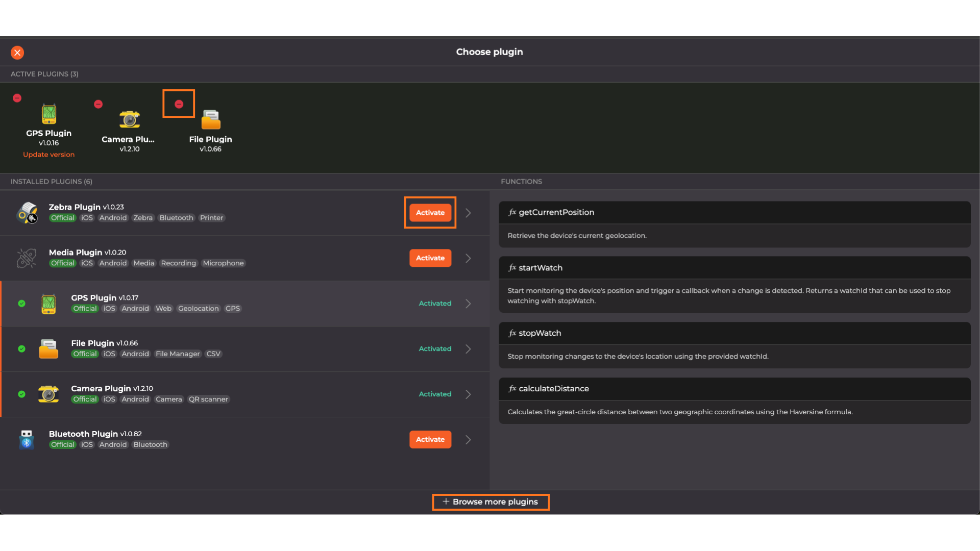Click the File Plugin folder icon in active plugins
980x551 pixels.
click(210, 120)
